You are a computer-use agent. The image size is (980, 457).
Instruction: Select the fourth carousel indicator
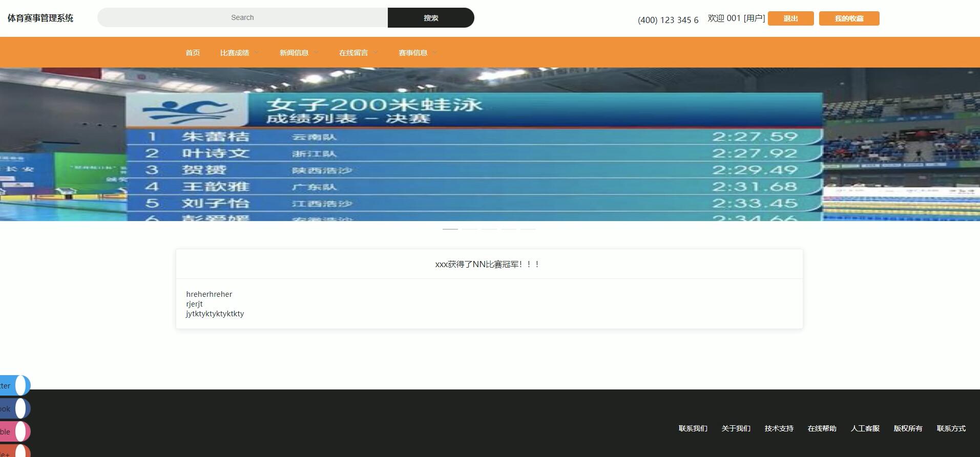[x=509, y=229]
